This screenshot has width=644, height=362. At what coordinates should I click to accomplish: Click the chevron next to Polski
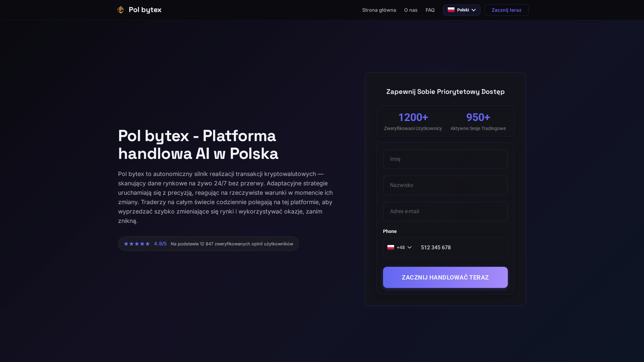(474, 10)
